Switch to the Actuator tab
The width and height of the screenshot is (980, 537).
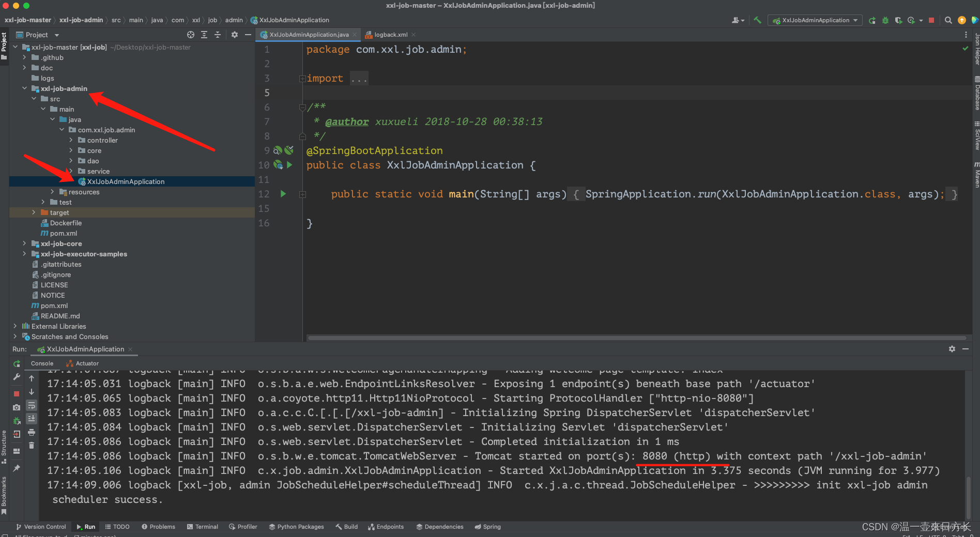(82, 363)
